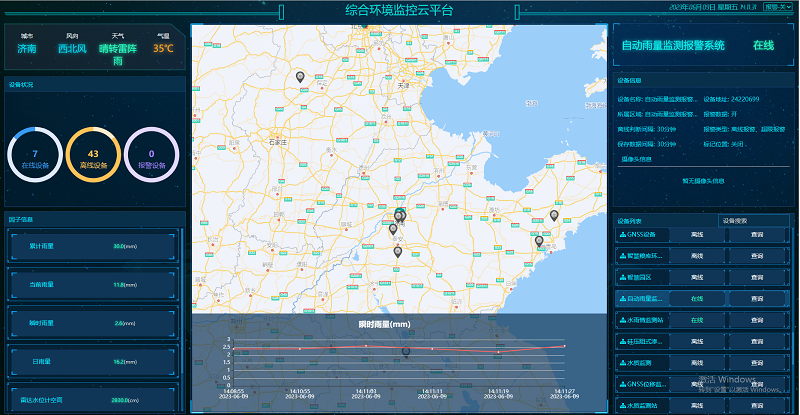800x415 pixels.
Task: Click the device icon beside 水质监测站
Action: 622,406
